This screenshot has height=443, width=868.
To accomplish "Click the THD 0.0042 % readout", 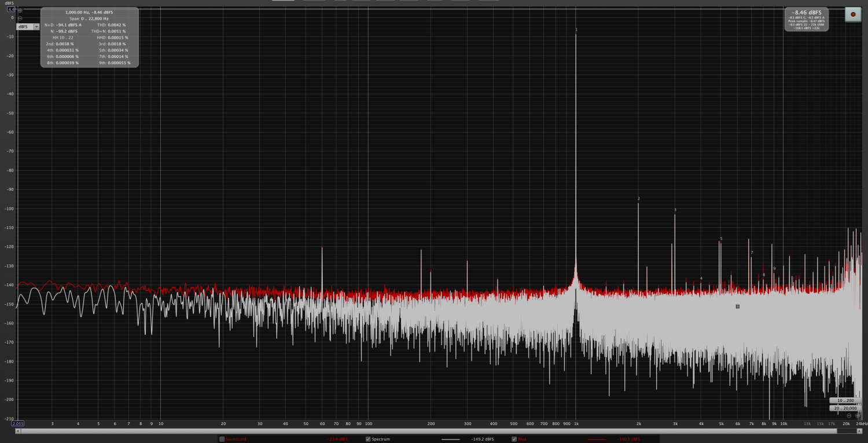I will [112, 25].
